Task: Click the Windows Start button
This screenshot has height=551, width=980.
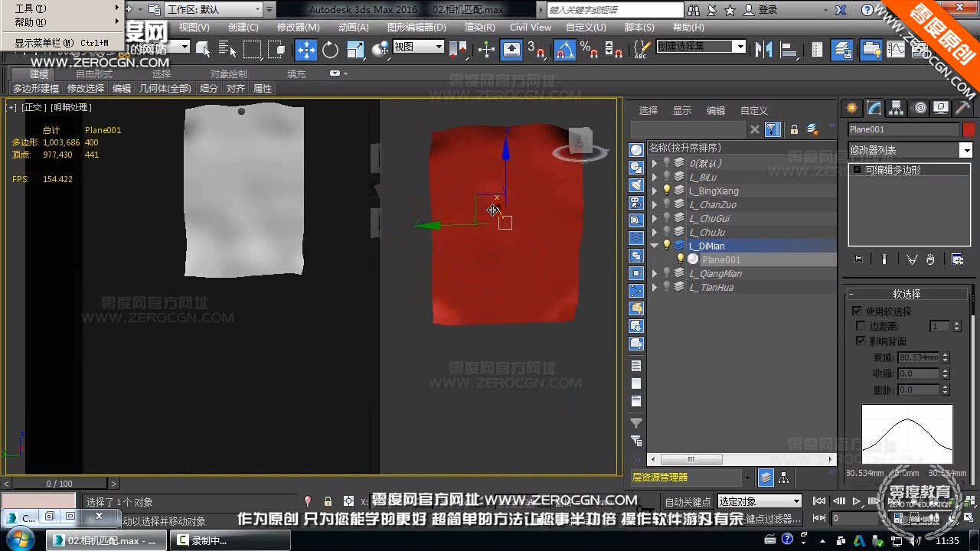Action: pyautogui.click(x=21, y=540)
